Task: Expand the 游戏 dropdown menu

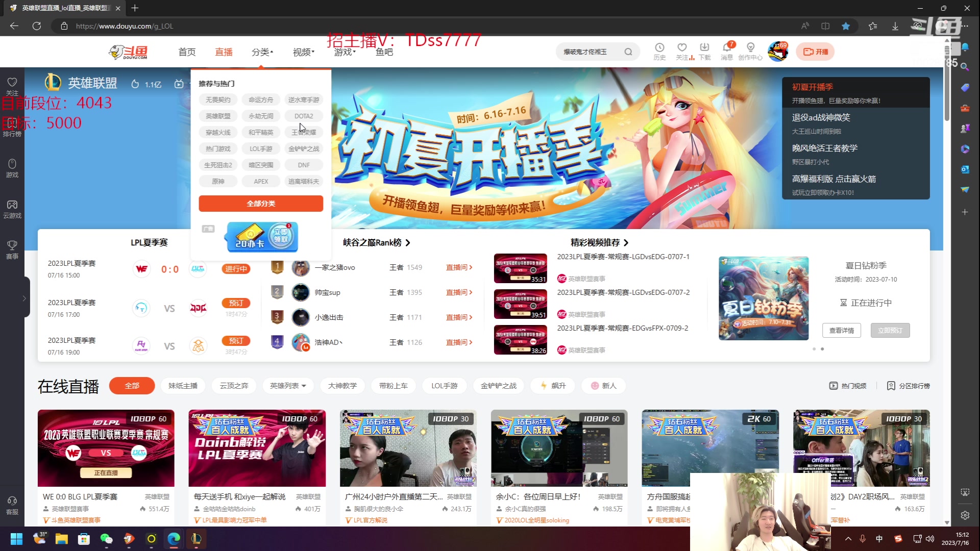Action: 345,52
